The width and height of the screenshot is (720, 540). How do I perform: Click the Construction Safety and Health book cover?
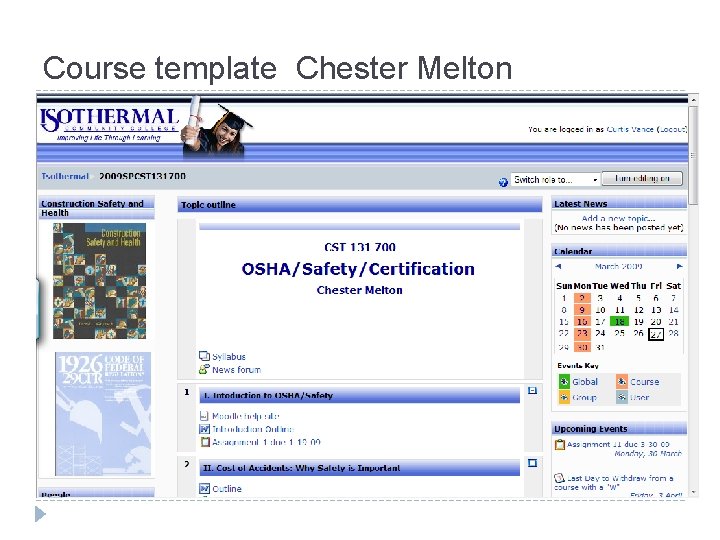pyautogui.click(x=99, y=281)
